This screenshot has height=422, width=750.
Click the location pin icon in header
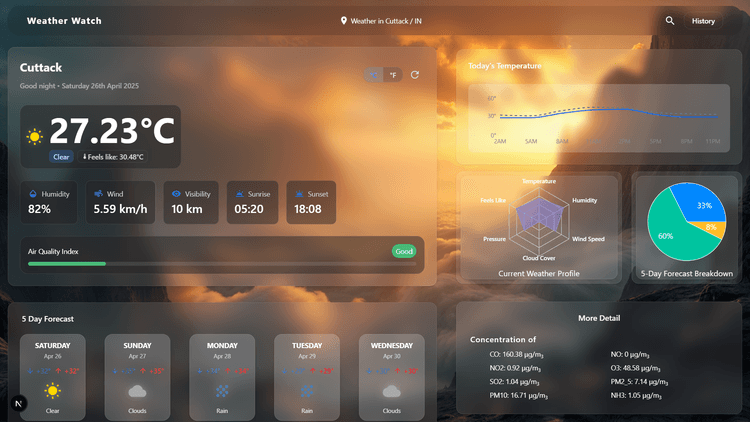click(x=343, y=21)
